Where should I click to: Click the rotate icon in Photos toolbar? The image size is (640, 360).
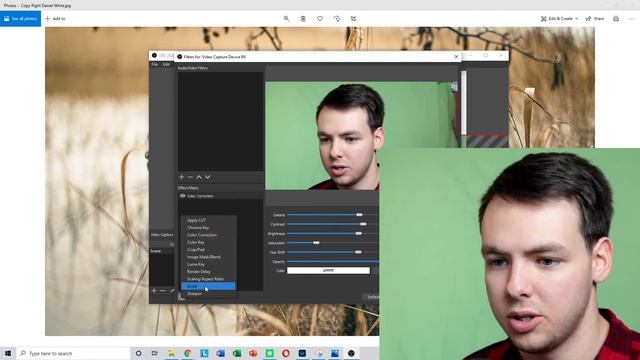pyautogui.click(x=337, y=19)
